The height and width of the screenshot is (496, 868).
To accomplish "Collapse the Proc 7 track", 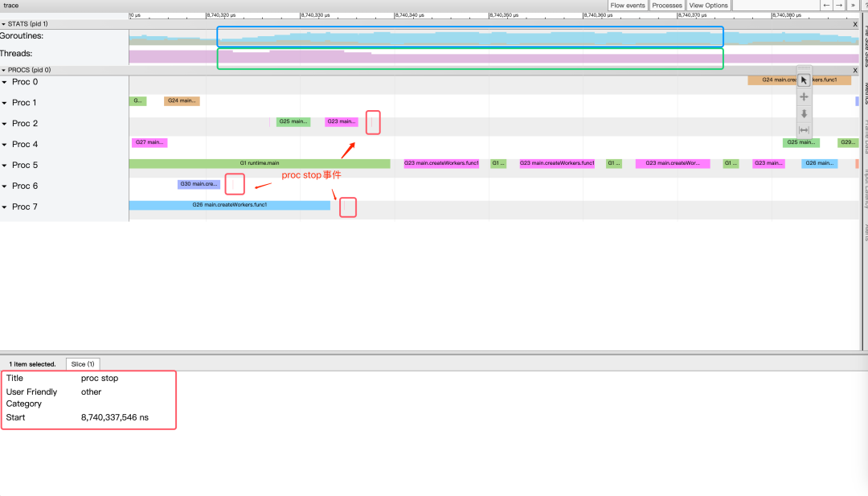I will click(5, 207).
